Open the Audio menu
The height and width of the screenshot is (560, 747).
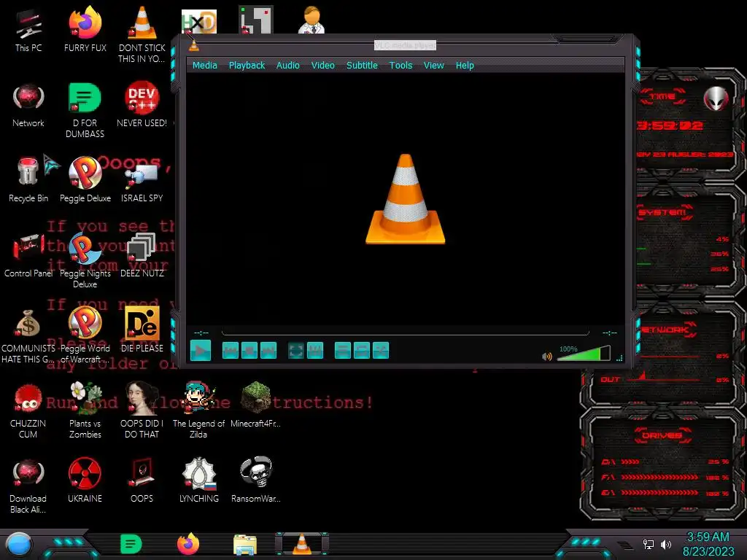point(287,65)
